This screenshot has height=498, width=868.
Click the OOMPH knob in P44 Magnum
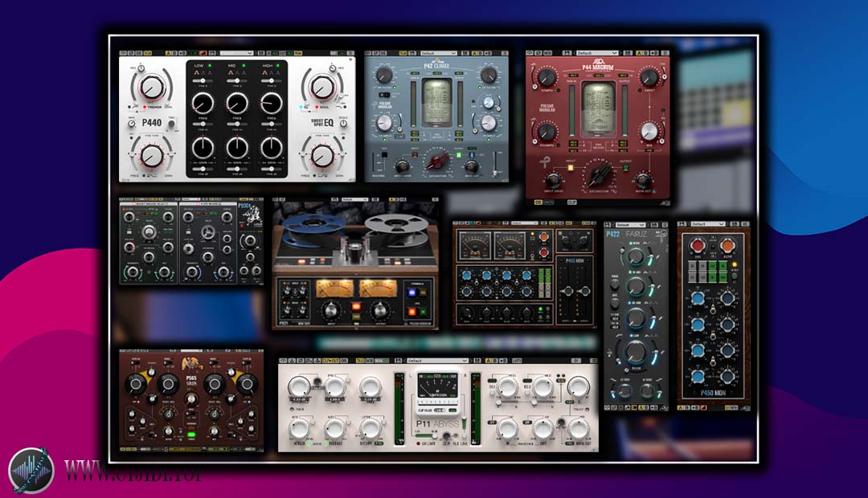547,78
